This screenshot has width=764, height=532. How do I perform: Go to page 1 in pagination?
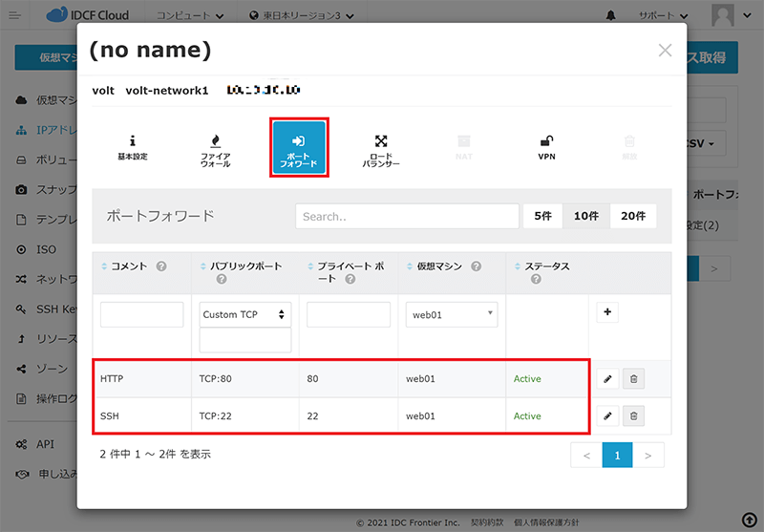[x=617, y=456]
